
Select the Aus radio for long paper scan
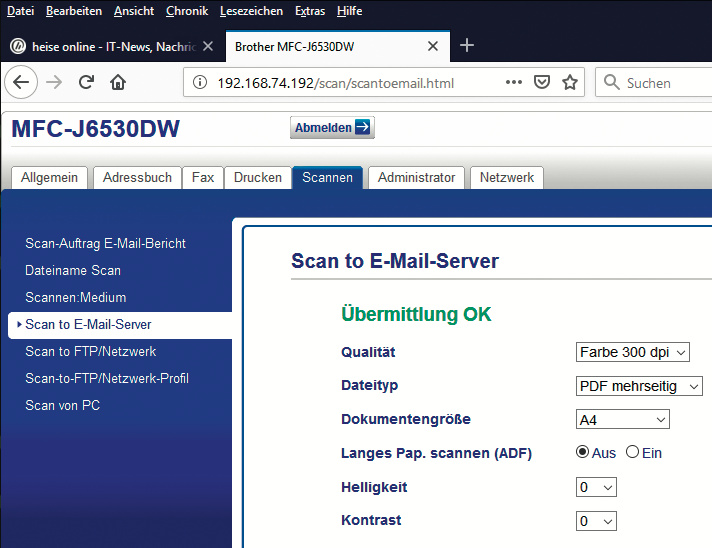pos(583,452)
